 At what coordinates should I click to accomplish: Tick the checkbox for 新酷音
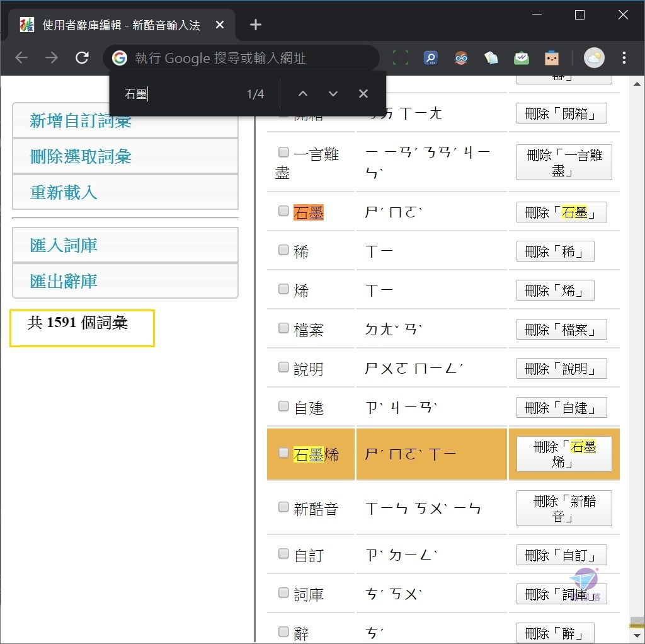283,507
